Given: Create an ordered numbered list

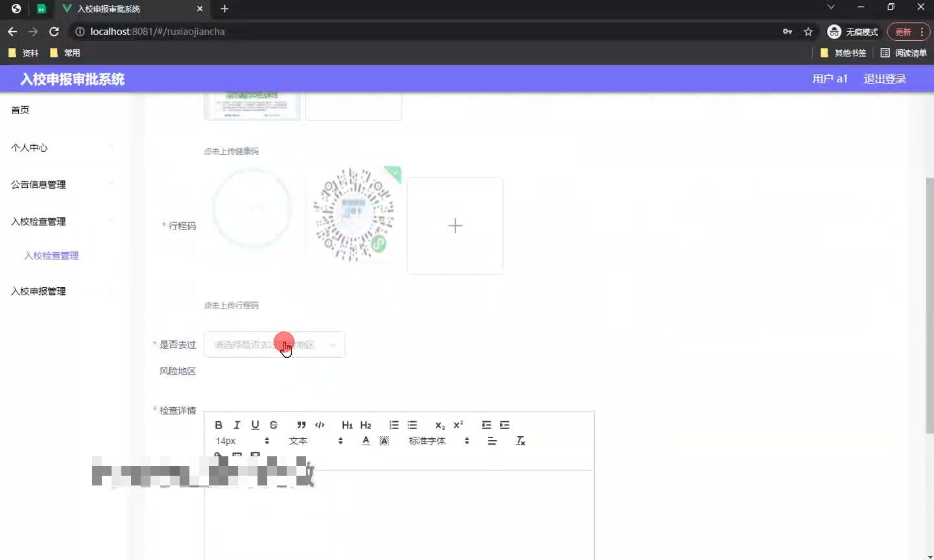Looking at the screenshot, I should [x=394, y=425].
